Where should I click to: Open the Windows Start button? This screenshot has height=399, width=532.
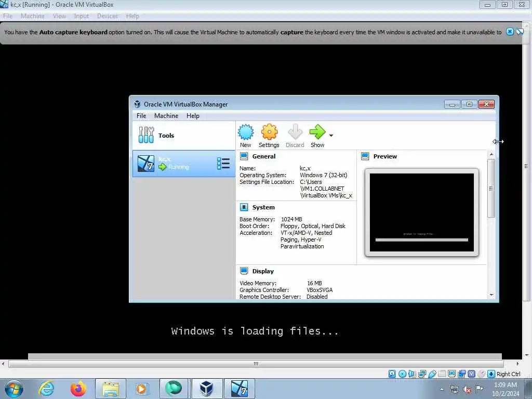(x=14, y=389)
